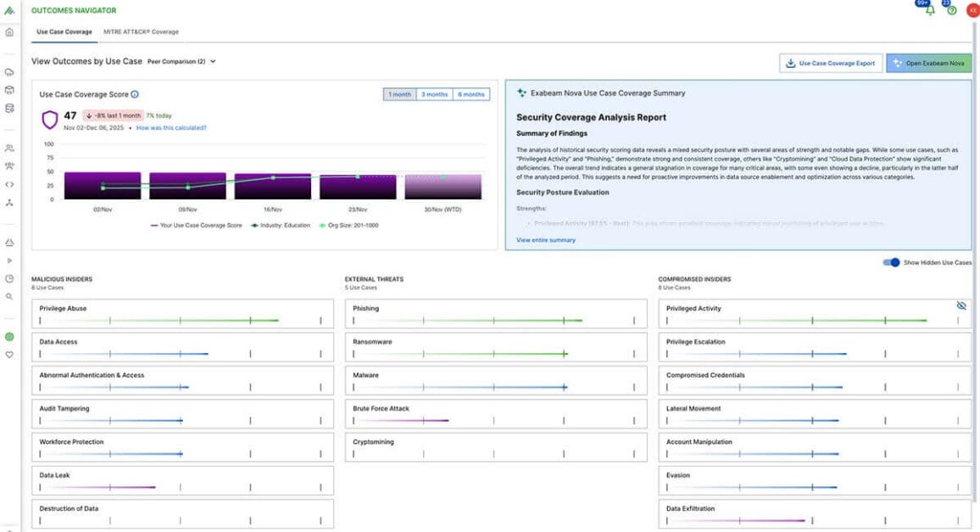Click the team group icon in the sidebar

pyautogui.click(x=9, y=166)
